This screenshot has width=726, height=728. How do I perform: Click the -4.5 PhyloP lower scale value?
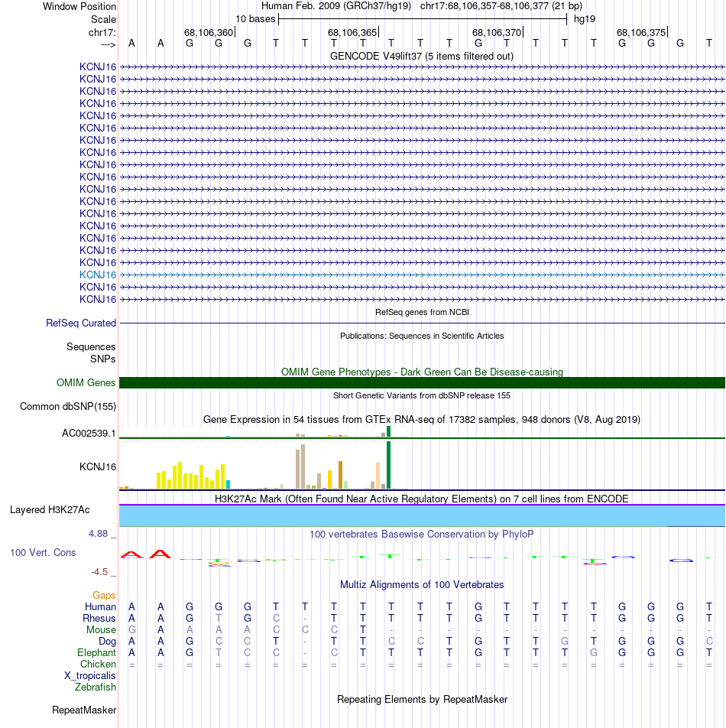pyautogui.click(x=99, y=571)
